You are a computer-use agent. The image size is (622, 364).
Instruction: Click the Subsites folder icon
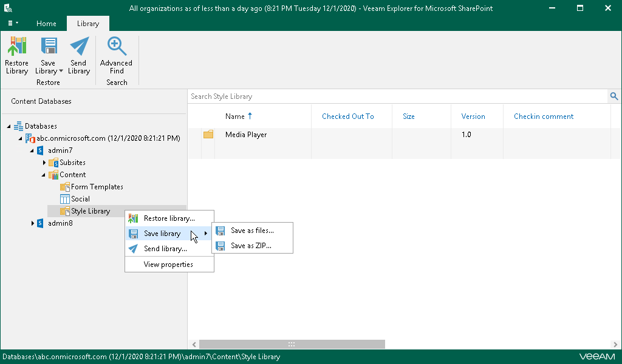coord(53,163)
